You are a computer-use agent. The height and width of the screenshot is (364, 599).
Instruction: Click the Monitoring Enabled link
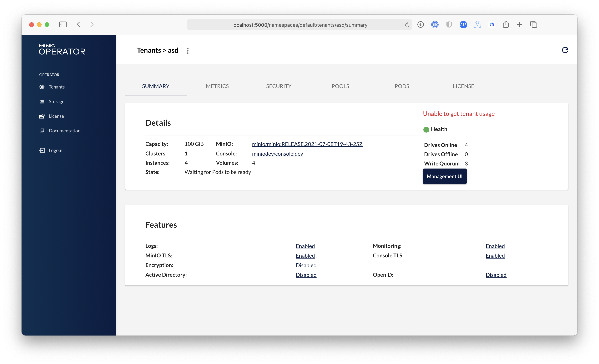495,246
